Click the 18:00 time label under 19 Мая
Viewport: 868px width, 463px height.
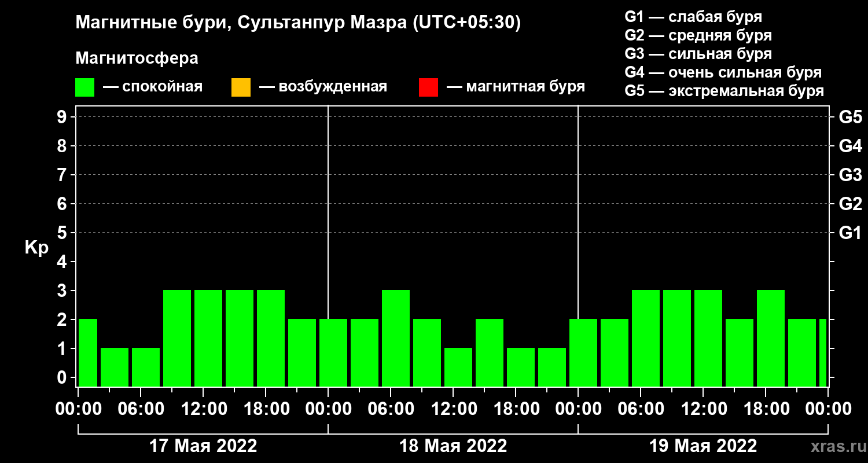point(766,409)
